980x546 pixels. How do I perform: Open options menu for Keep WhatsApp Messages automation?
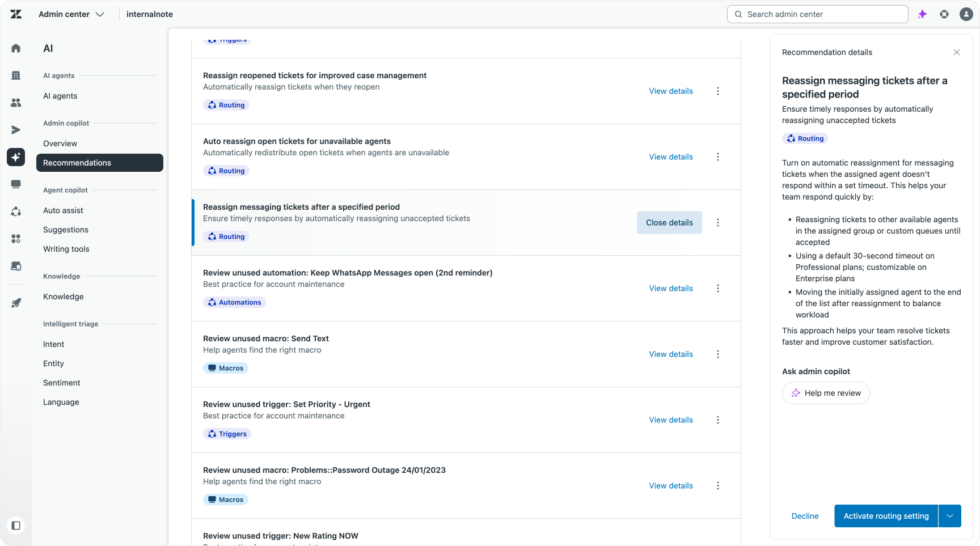click(x=718, y=289)
